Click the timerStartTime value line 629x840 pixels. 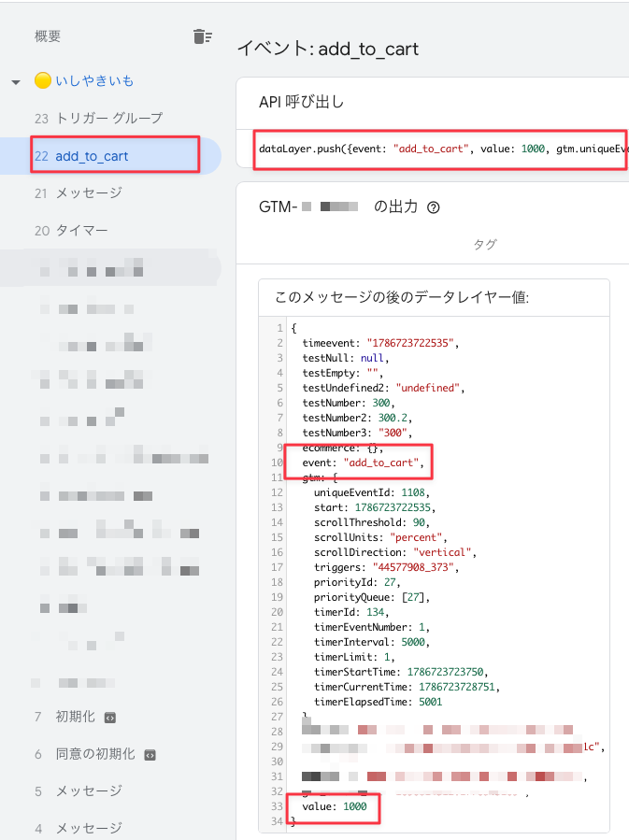401,673
